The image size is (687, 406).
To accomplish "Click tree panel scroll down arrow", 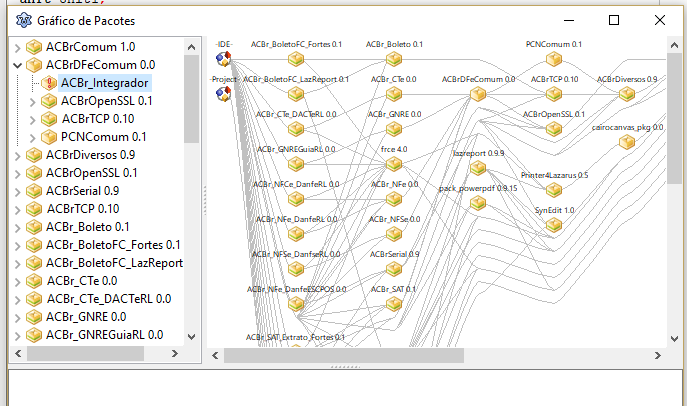I will [191, 337].
